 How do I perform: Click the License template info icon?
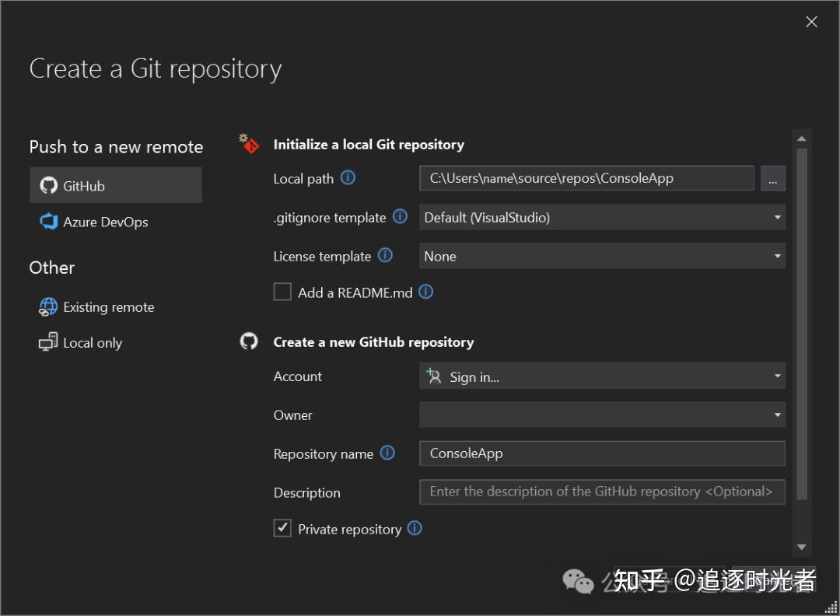click(385, 255)
